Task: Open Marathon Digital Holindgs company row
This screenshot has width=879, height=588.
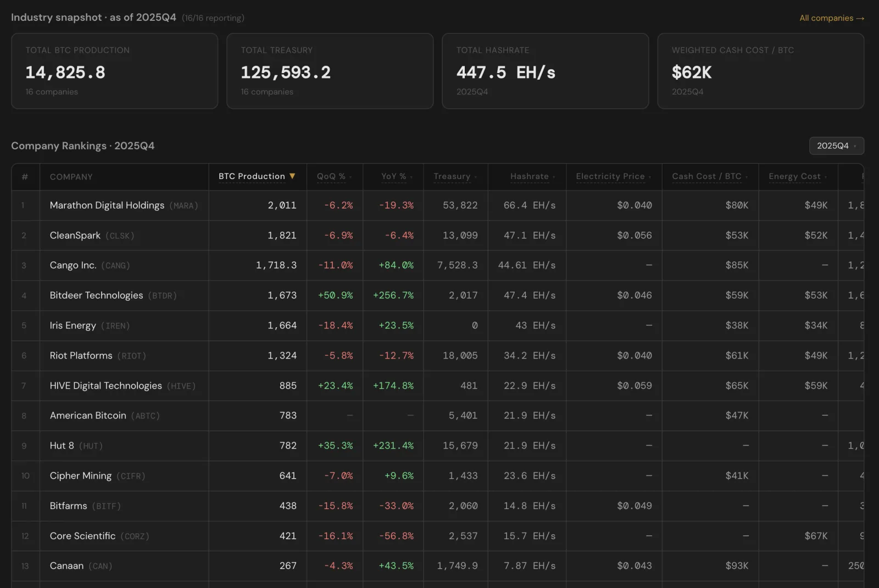Action: tap(437, 205)
